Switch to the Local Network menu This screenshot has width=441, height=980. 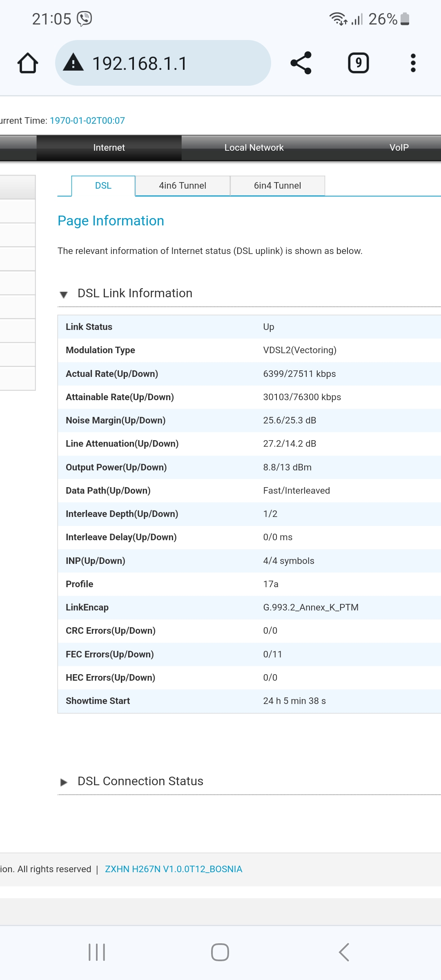254,147
